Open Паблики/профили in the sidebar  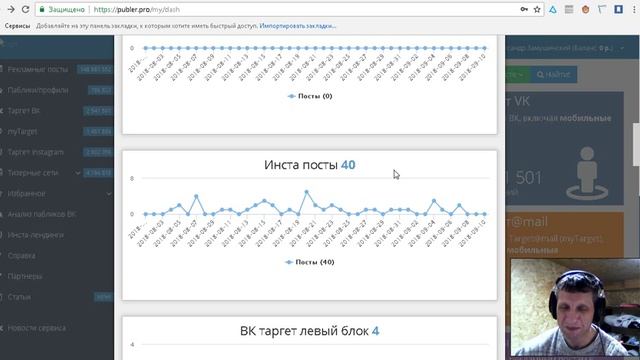38,90
